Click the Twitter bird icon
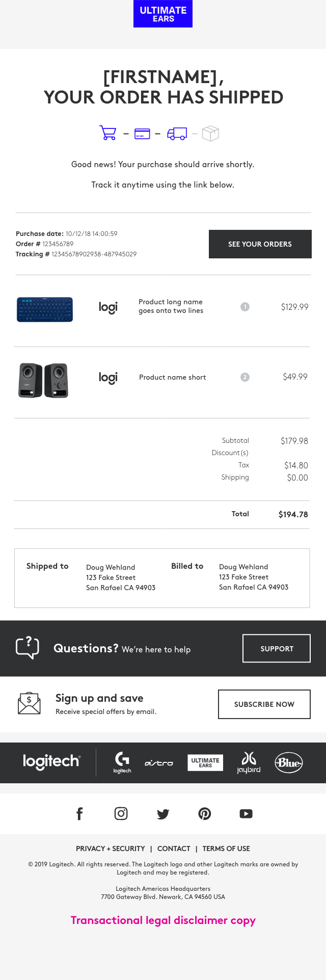Image resolution: width=326 pixels, height=980 pixels. click(x=163, y=814)
